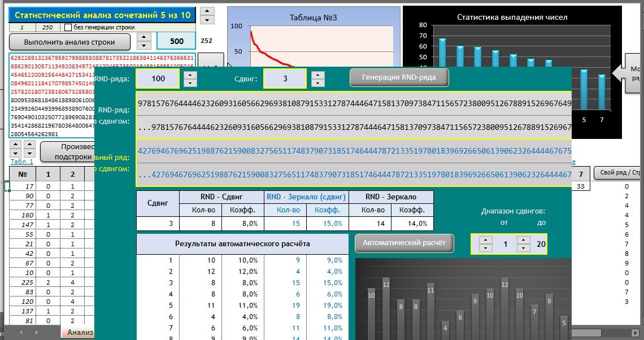Click the up arrow of the Диапазон 'до' spinner

click(x=523, y=240)
